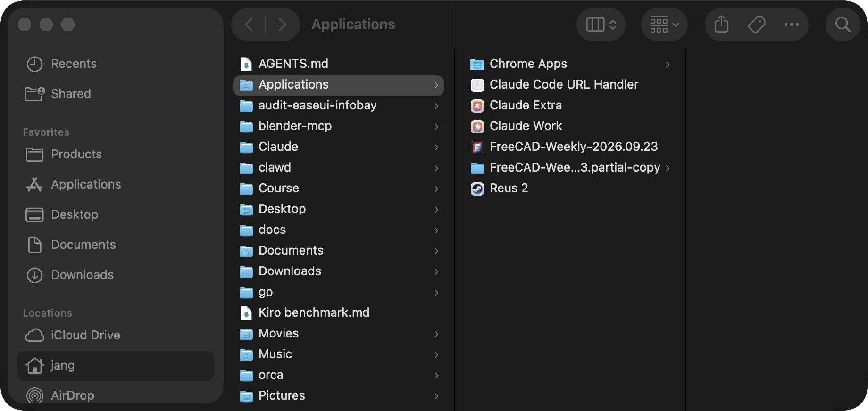Open the more actions ellipsis menu
The image size is (868, 411).
[x=792, y=25]
